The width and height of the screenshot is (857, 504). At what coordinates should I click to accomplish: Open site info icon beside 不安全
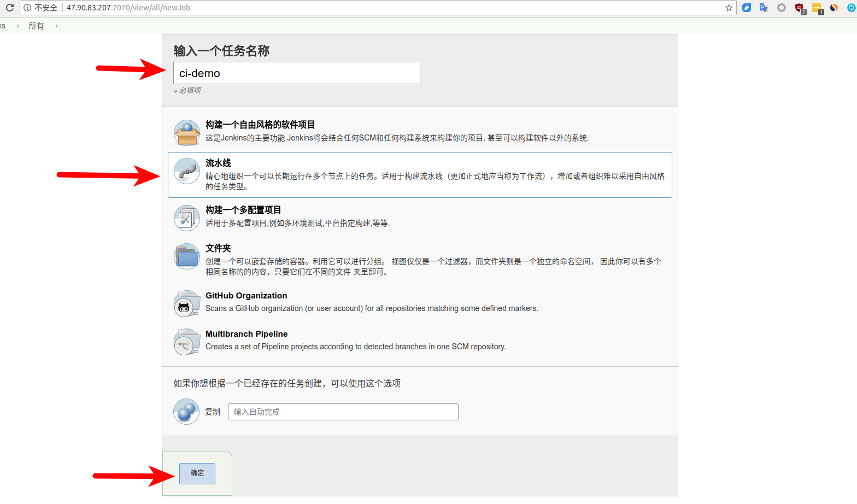27,8
